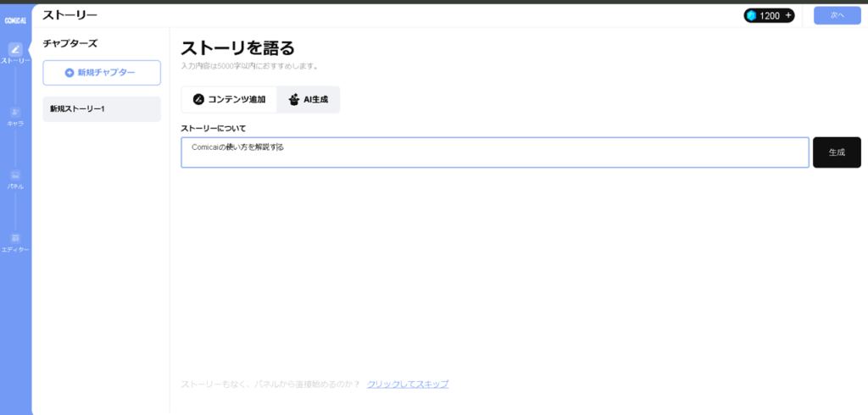Image resolution: width=868 pixels, height=415 pixels.
Task: Click the plus icon in 新規チャプター
Action: [x=70, y=73]
